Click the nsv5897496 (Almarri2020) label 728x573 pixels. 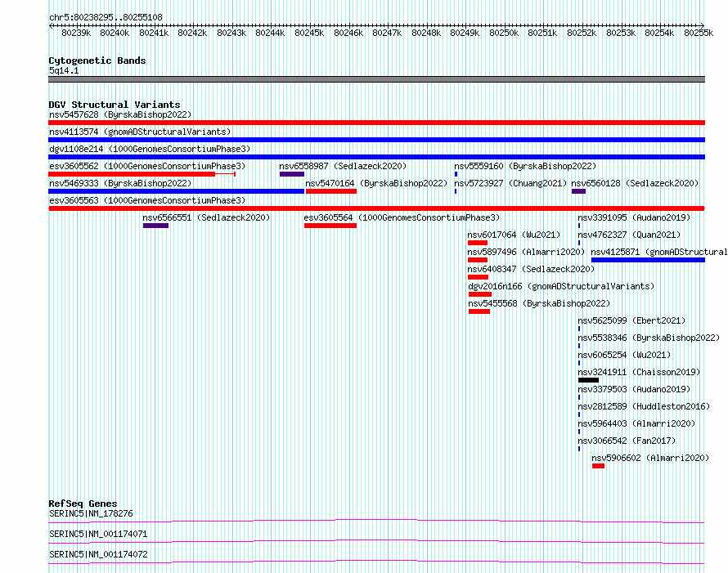pos(526,252)
